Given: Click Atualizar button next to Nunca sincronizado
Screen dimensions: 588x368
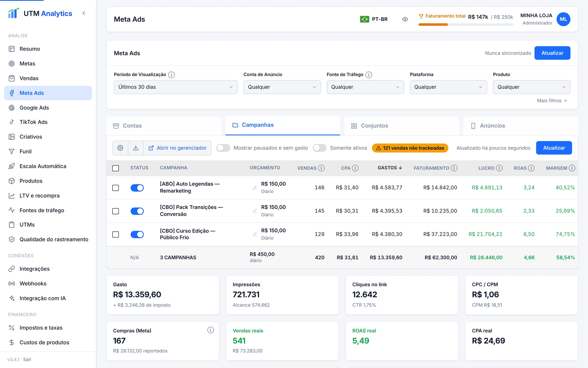Looking at the screenshot, I should pyautogui.click(x=552, y=53).
